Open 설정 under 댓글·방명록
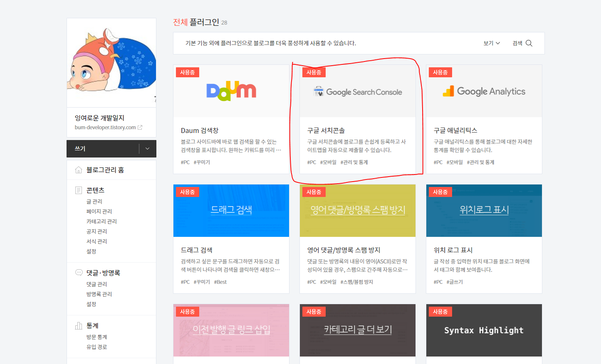The image size is (601, 364). click(91, 304)
